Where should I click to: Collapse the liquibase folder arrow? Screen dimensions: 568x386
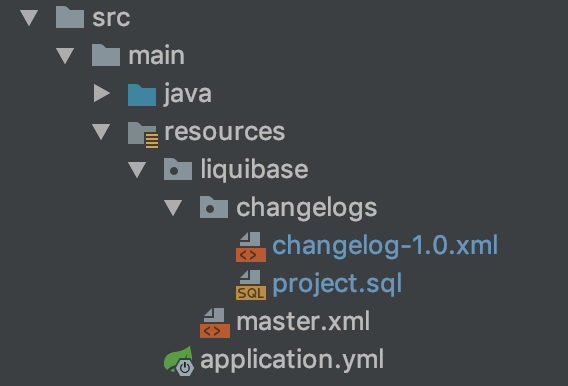[137, 169]
